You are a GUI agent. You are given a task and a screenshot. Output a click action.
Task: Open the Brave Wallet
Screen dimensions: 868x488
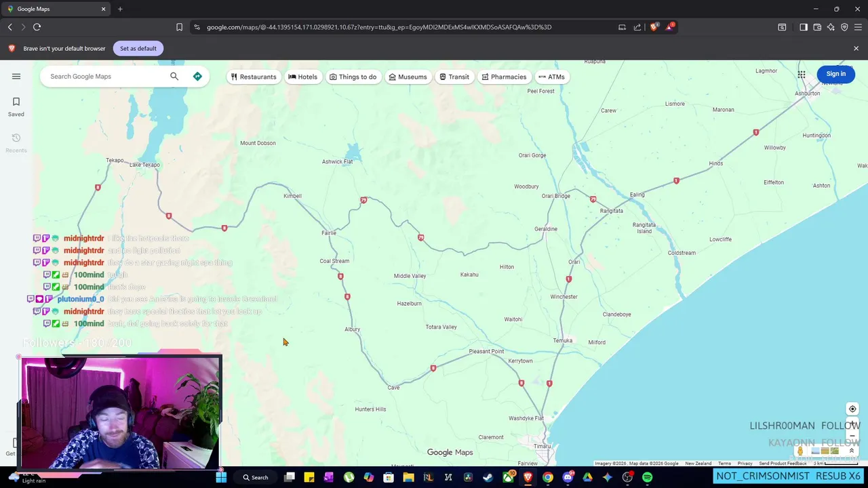point(817,27)
